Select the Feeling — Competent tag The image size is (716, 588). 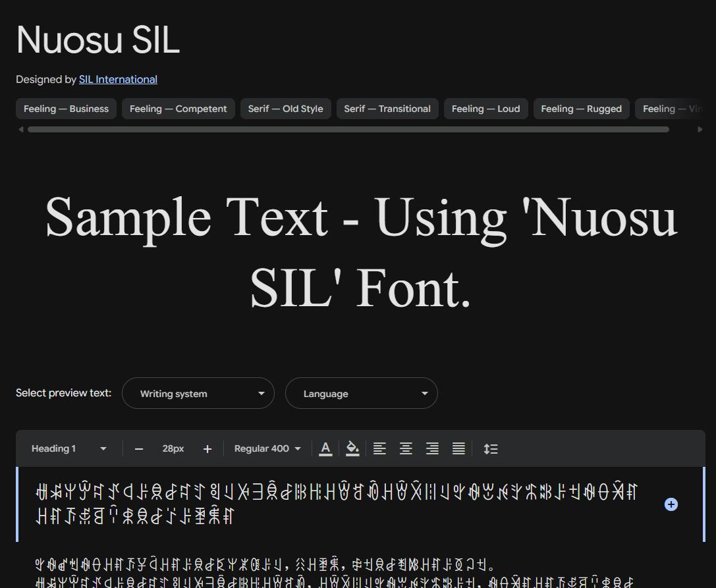178,109
